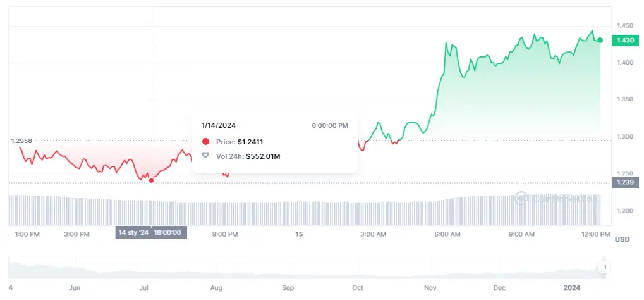The width and height of the screenshot is (644, 300).
Task: Click the Nov label in range navigator
Action: [431, 288]
